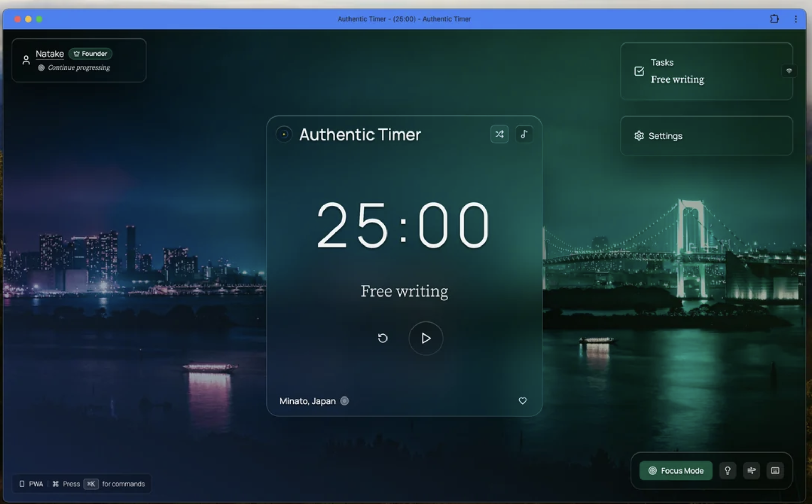This screenshot has width=812, height=504.
Task: Open the three-dot window menu
Action: (796, 19)
